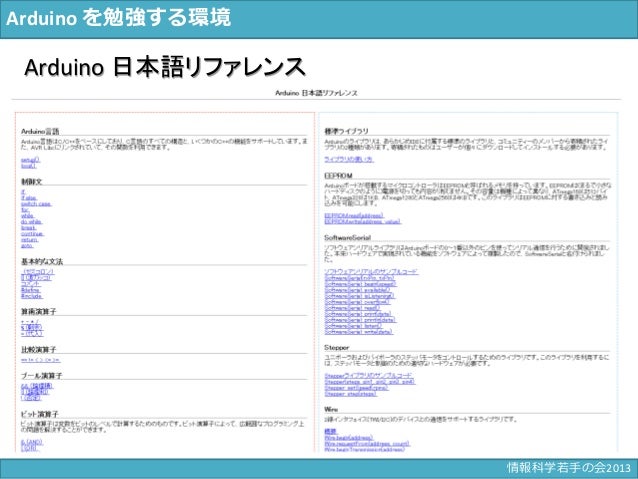638x479 pixels.
Task: Open the comparison operators '== != < >' link
Action: tap(41, 360)
